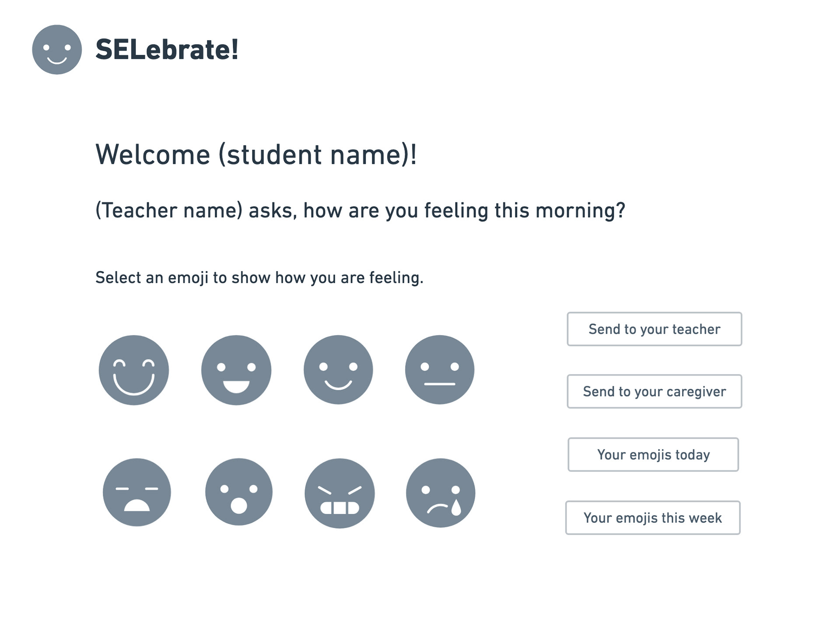The height and width of the screenshot is (617, 840).
Task: Choose the open-mouth happy emoji
Action: coord(236,370)
